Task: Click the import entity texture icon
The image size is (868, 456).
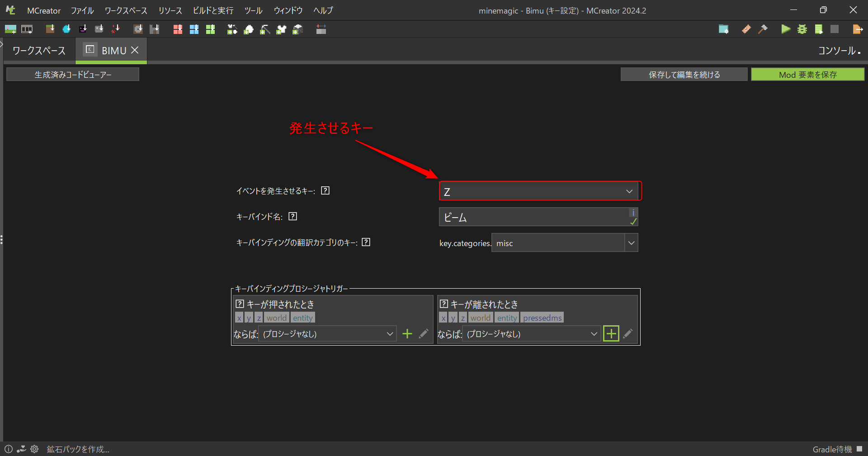Action: (x=83, y=29)
